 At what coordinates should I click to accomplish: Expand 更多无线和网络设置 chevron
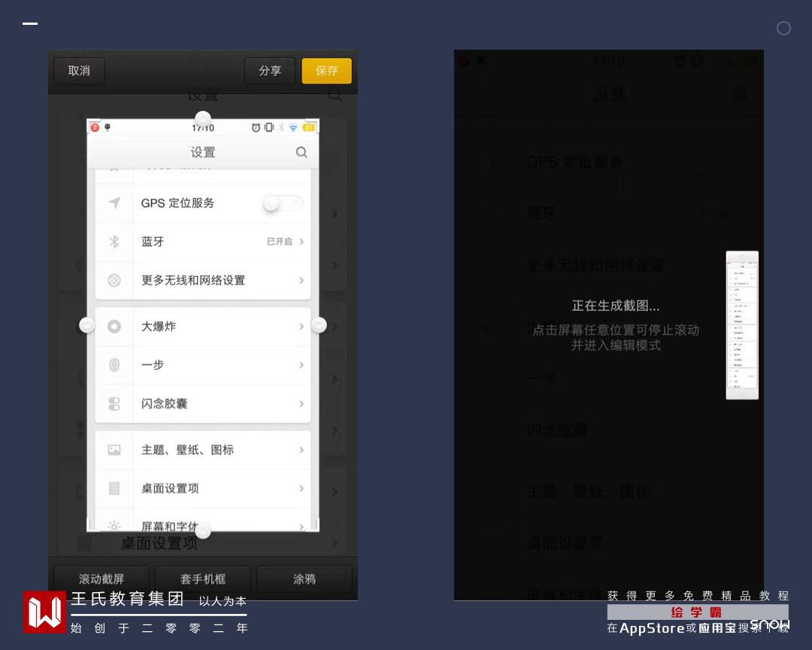(301, 281)
